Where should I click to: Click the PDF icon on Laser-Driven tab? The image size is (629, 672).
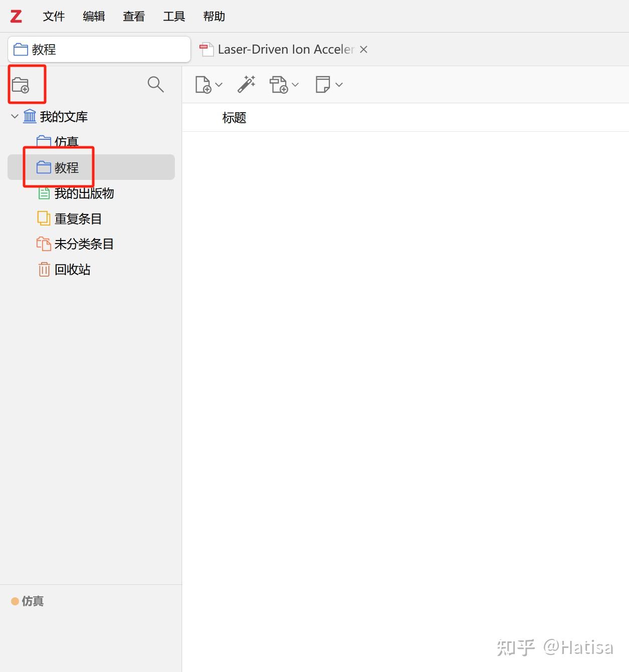pos(207,50)
